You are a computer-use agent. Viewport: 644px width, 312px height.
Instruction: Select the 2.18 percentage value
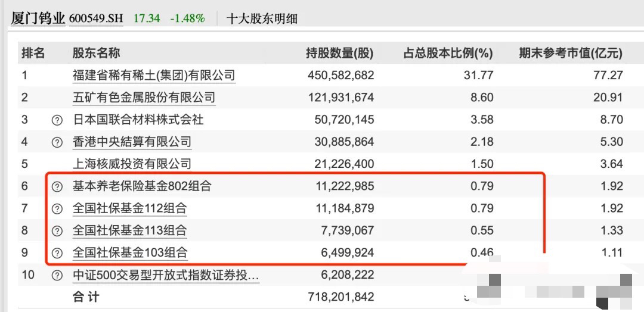point(482,142)
